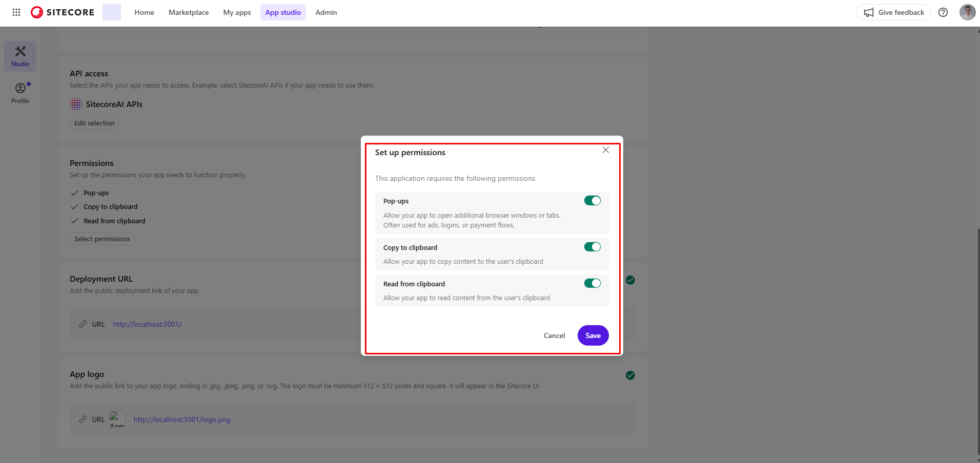Cancel the permissions dialog

pos(554,335)
